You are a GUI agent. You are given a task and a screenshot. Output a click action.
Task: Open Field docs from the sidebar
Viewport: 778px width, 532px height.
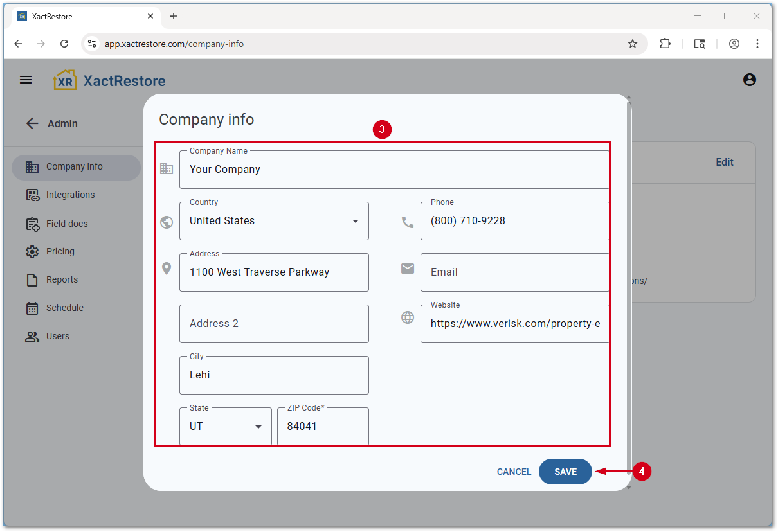click(67, 224)
